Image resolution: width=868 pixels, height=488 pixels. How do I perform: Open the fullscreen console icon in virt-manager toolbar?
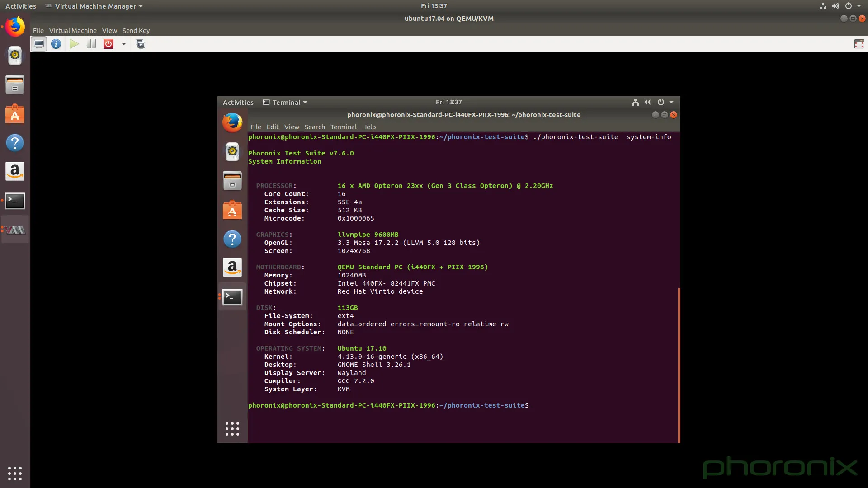[859, 43]
